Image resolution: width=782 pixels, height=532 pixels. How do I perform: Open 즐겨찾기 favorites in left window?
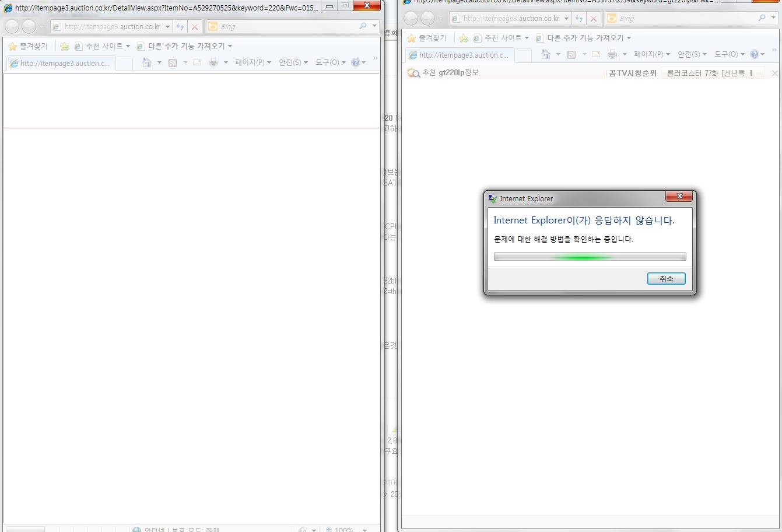[x=28, y=46]
